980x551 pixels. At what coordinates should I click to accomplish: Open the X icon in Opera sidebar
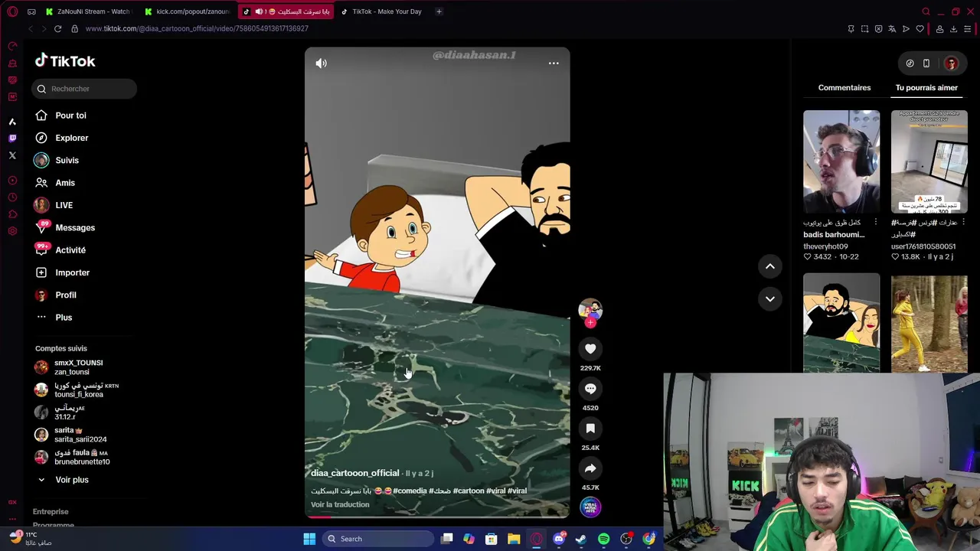pyautogui.click(x=12, y=155)
